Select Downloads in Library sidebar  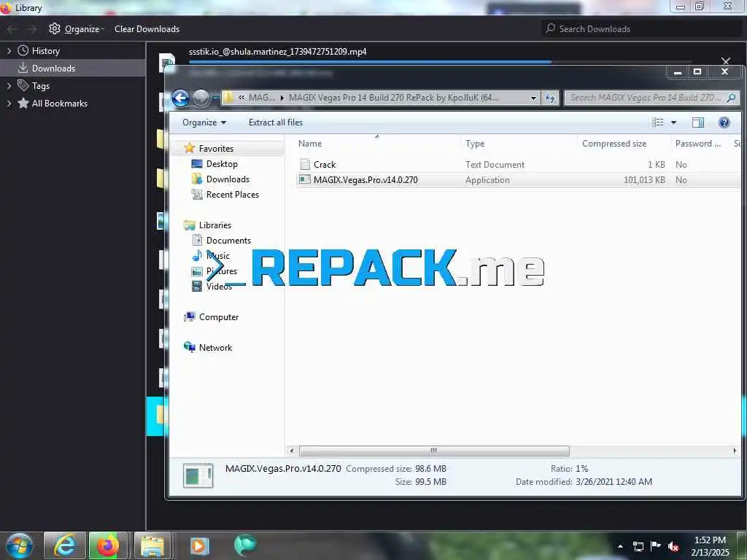pos(53,69)
